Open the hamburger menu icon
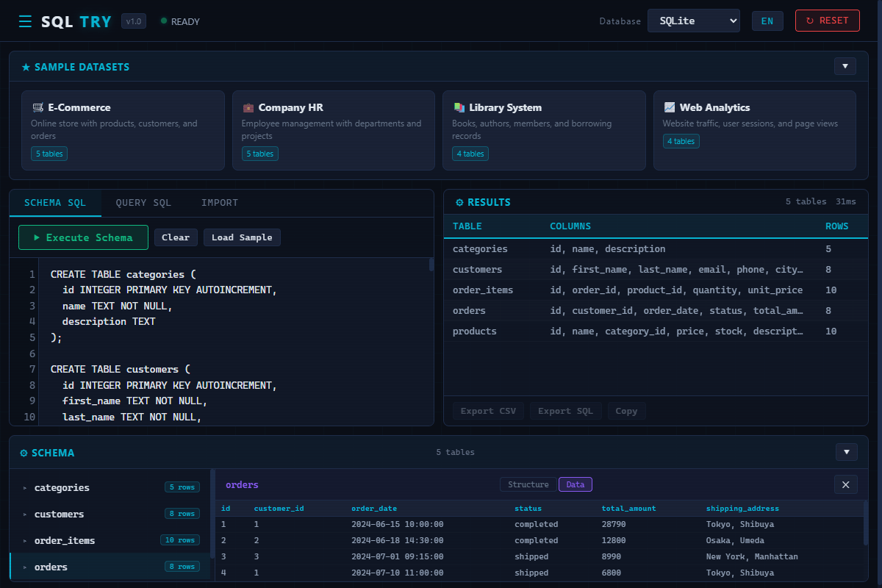Image resolution: width=882 pixels, height=588 pixels. coord(25,21)
